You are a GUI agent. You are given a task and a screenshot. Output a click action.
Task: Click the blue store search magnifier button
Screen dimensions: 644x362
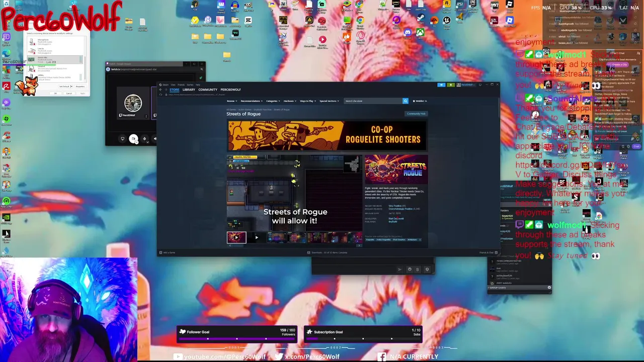[x=406, y=101]
